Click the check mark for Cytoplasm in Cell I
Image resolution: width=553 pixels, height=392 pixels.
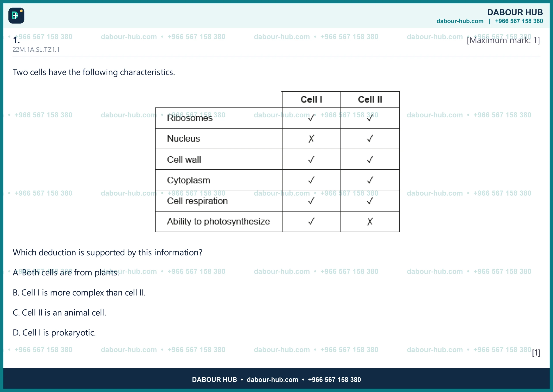click(311, 180)
